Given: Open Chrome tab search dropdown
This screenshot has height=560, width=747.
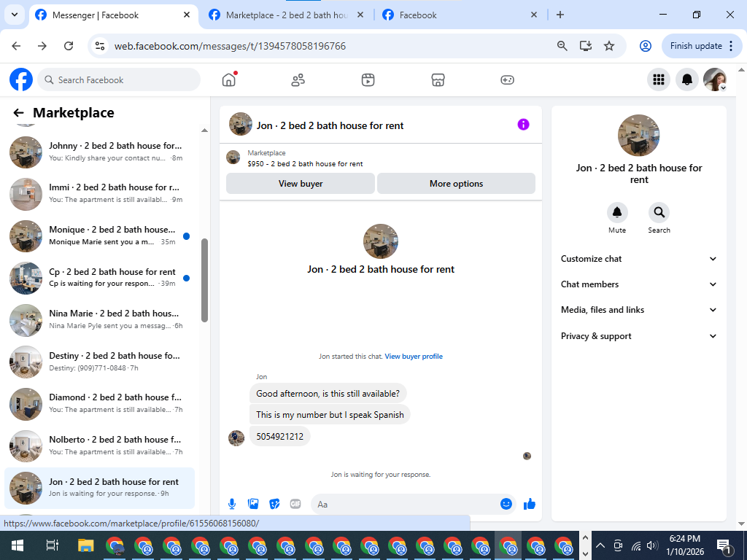Looking at the screenshot, I should click(15, 15).
